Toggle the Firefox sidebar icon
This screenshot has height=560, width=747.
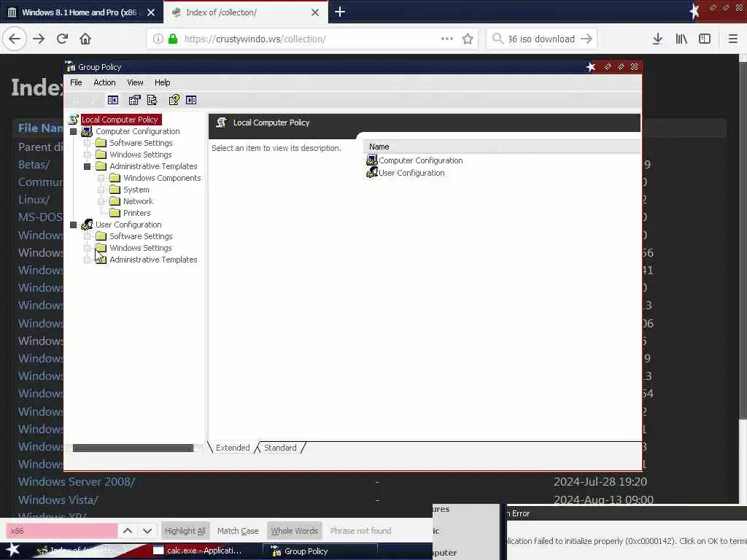tap(705, 39)
